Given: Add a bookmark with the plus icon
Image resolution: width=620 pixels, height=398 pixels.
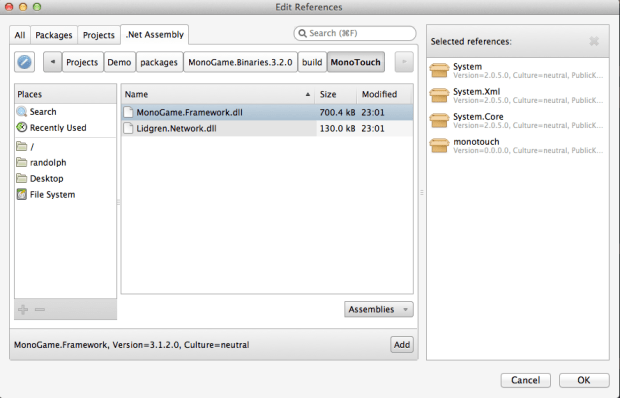Looking at the screenshot, I should coord(23,309).
